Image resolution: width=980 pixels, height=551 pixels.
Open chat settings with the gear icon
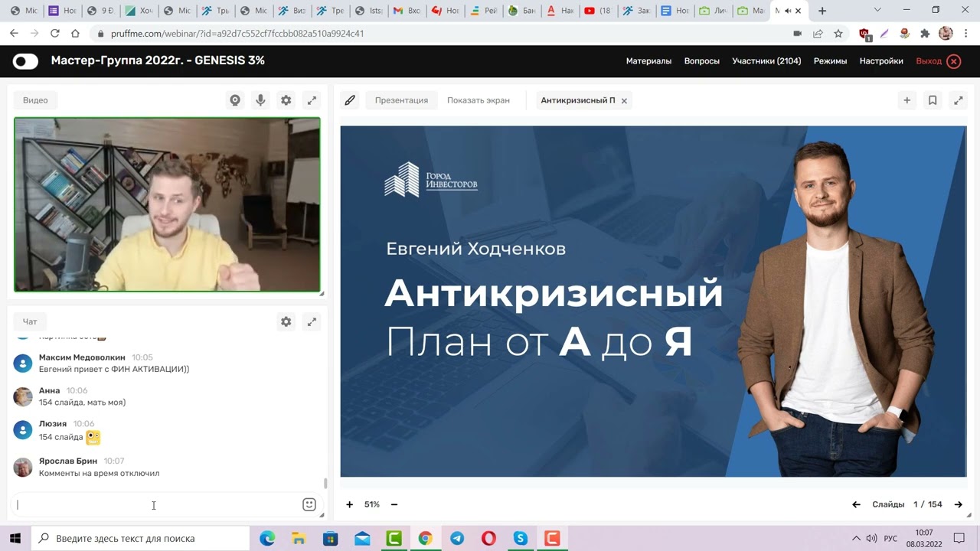286,321
